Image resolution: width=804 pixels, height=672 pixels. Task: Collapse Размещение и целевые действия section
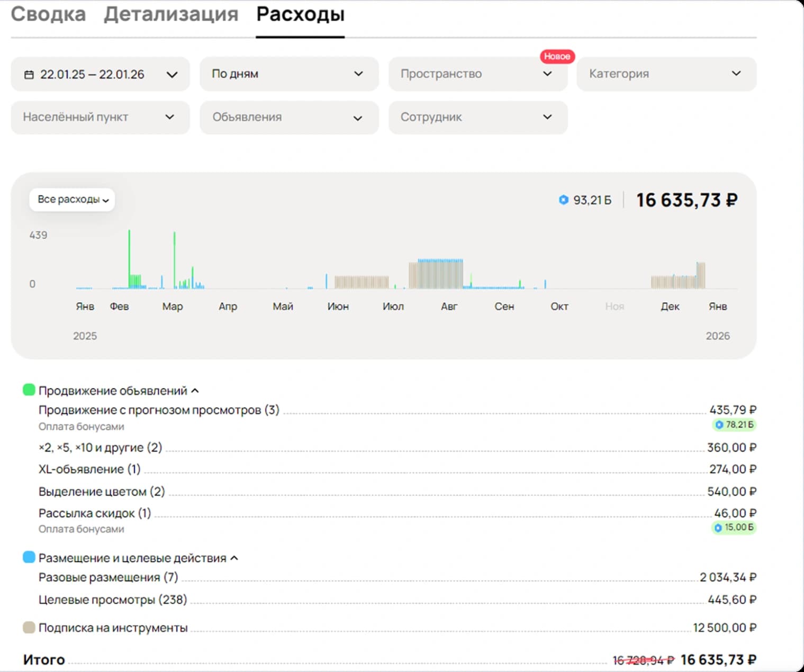tap(234, 558)
